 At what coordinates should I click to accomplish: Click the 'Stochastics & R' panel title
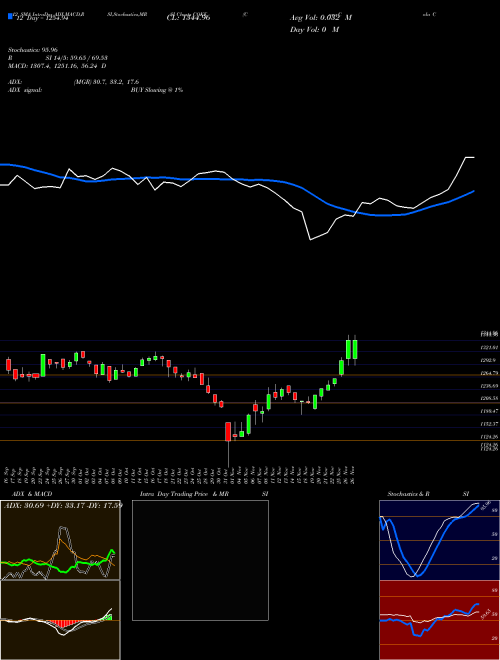click(x=408, y=494)
